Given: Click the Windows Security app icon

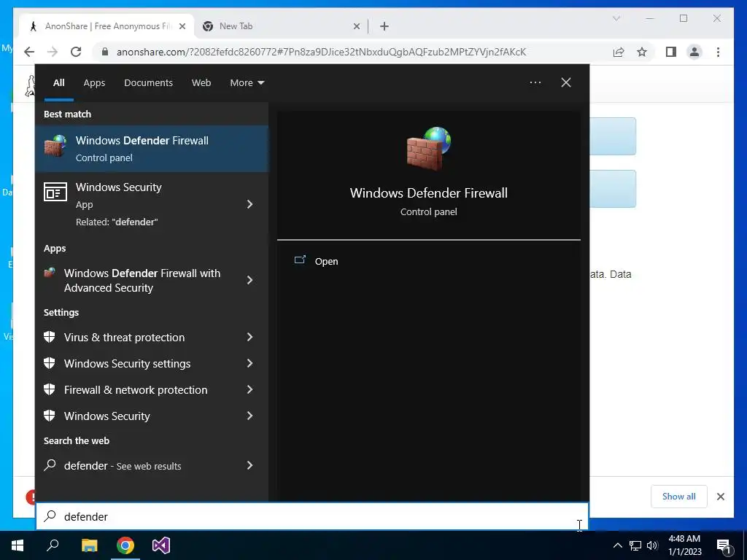Looking at the screenshot, I should 55,192.
